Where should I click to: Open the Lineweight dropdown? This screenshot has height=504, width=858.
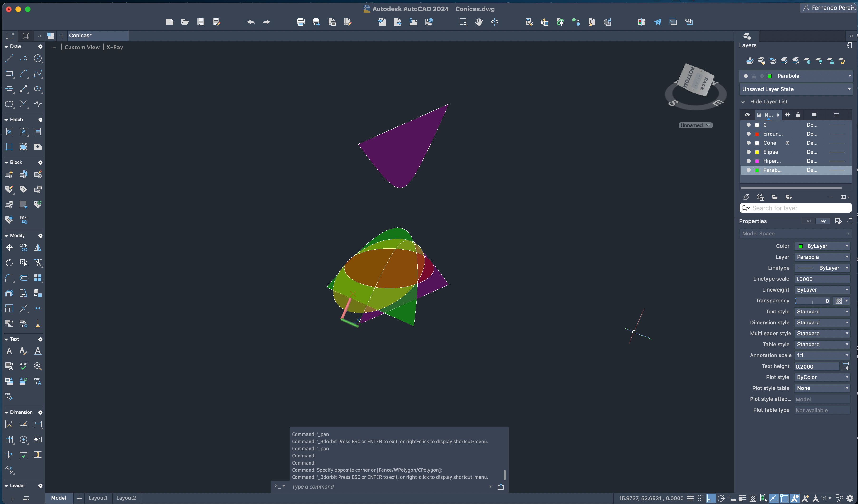(x=822, y=290)
